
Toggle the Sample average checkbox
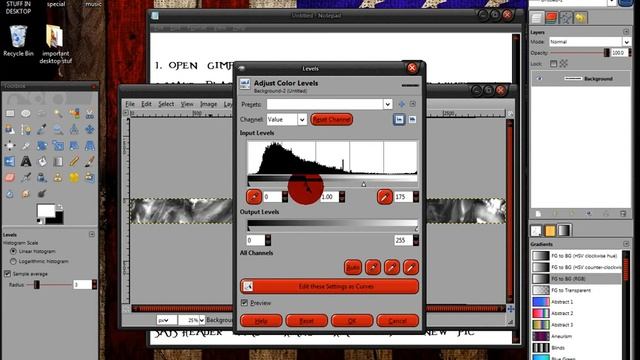7,273
